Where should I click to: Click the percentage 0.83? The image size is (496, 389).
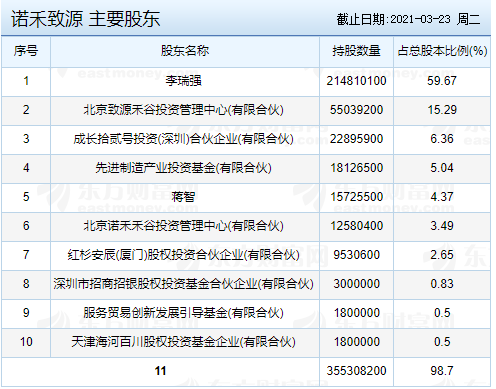pyautogui.click(x=442, y=284)
